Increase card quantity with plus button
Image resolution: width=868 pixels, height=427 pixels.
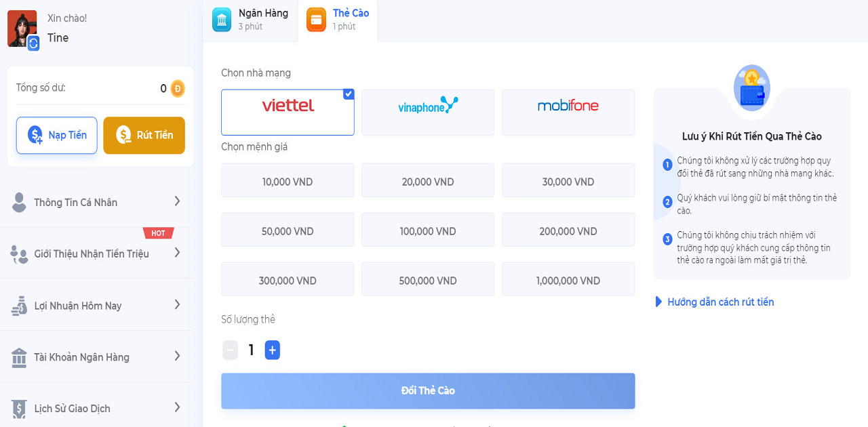point(272,350)
